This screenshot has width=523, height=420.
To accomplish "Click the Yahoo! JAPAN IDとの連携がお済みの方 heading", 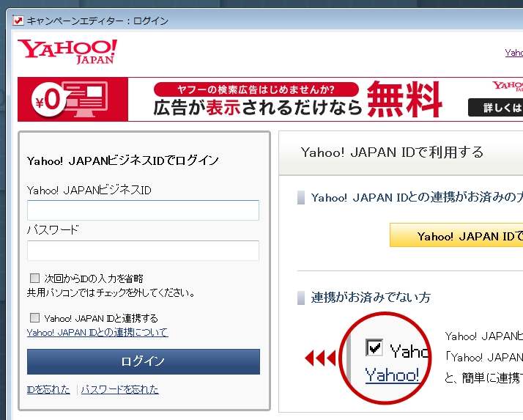I will 417,197.
